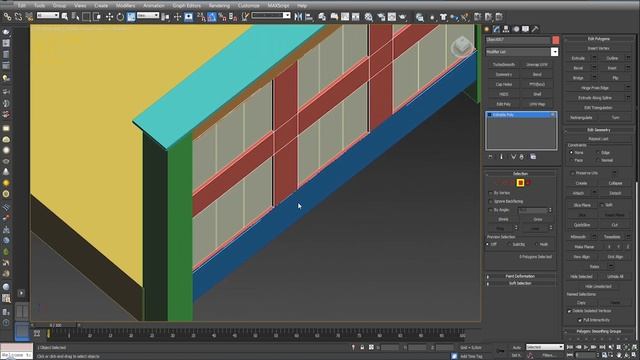Select the Move tool in toolbar
Screen dimensions: 640x360
[109, 17]
